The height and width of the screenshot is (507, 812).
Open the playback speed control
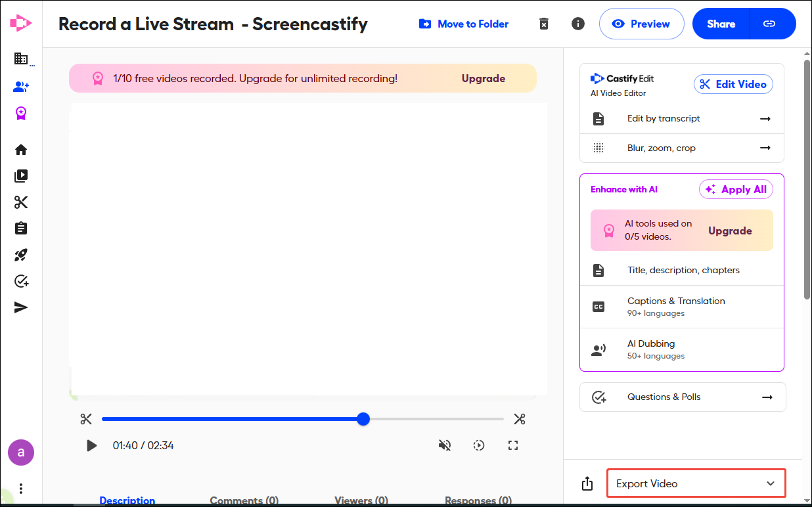(479, 445)
